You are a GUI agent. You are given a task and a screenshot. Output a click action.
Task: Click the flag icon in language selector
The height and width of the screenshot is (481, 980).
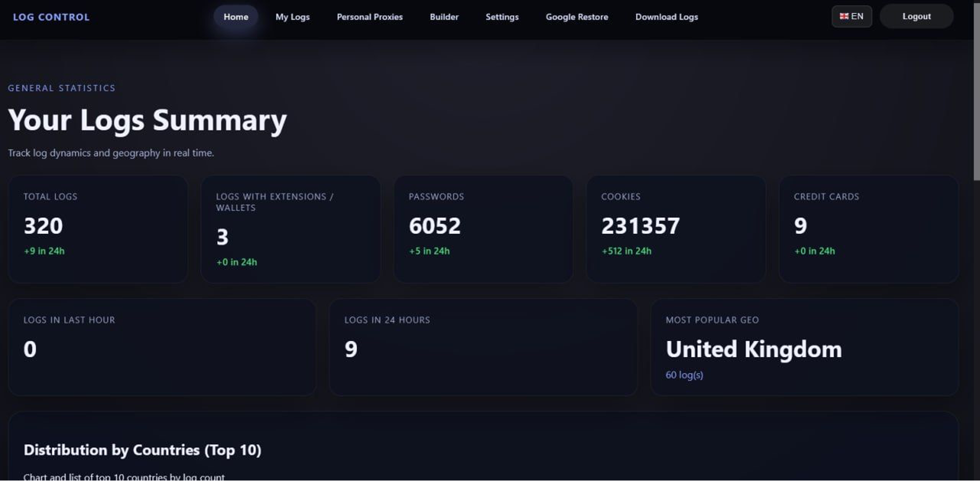[x=844, y=16]
